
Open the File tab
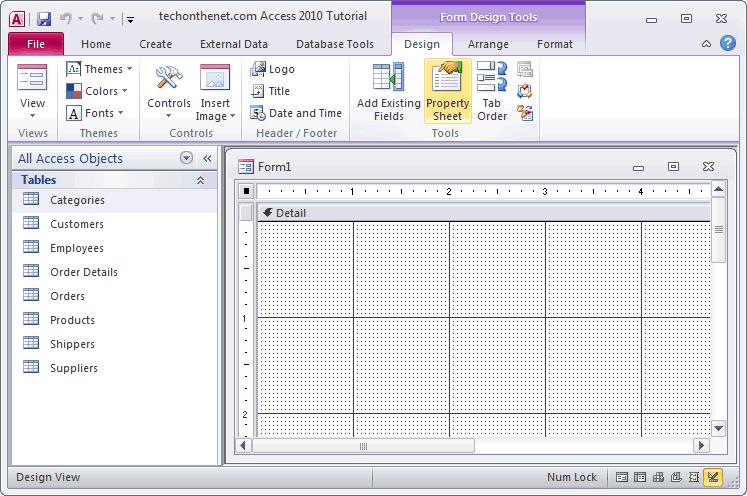point(36,44)
